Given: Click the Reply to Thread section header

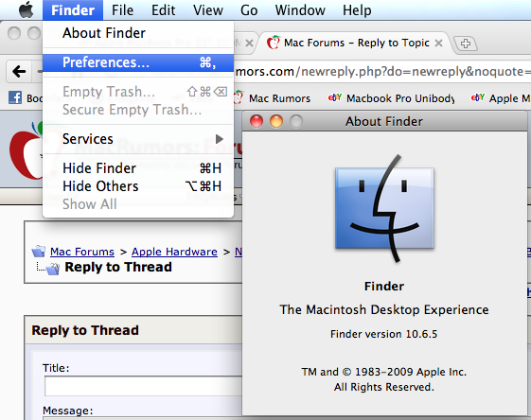Looking at the screenshot, I should pyautogui.click(x=85, y=330).
